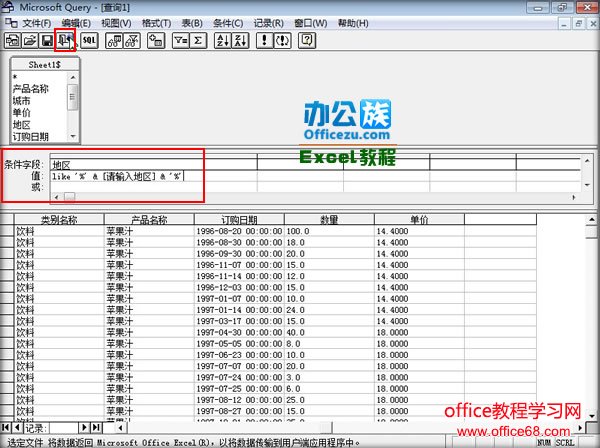Select 产品名称 field in Sheet1$ list
The height and width of the screenshot is (448, 600).
tap(31, 89)
